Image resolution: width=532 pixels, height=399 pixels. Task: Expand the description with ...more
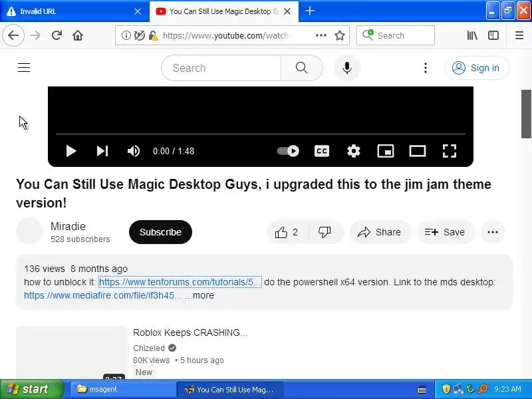(x=200, y=295)
